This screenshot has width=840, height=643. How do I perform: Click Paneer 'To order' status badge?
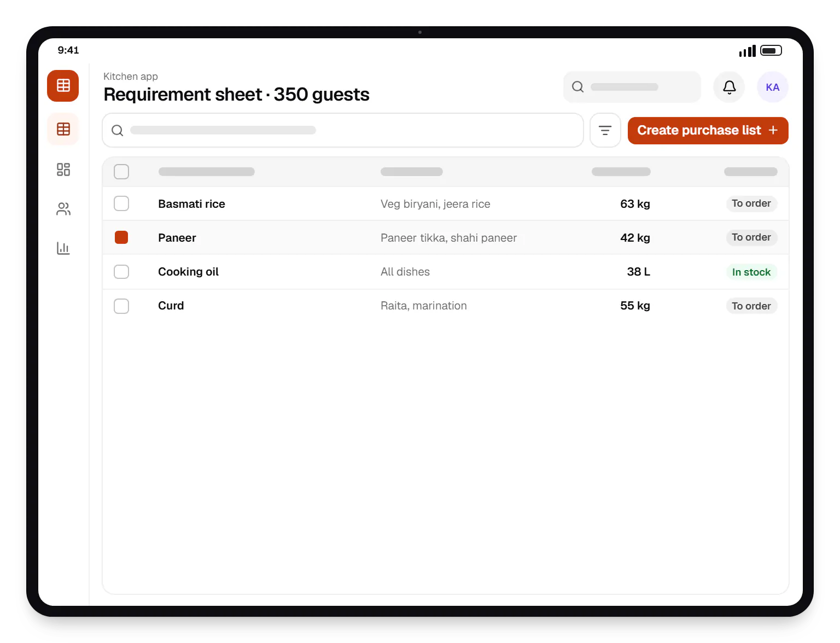[751, 237]
